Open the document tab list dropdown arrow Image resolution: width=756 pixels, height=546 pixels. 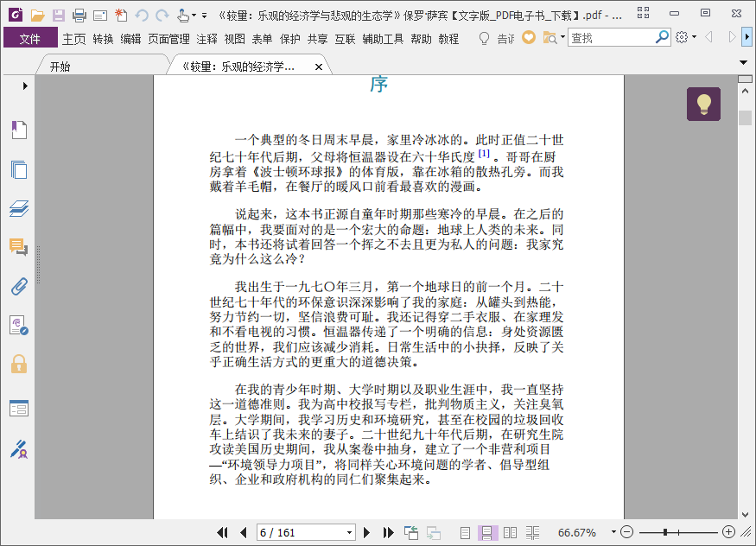(743, 63)
